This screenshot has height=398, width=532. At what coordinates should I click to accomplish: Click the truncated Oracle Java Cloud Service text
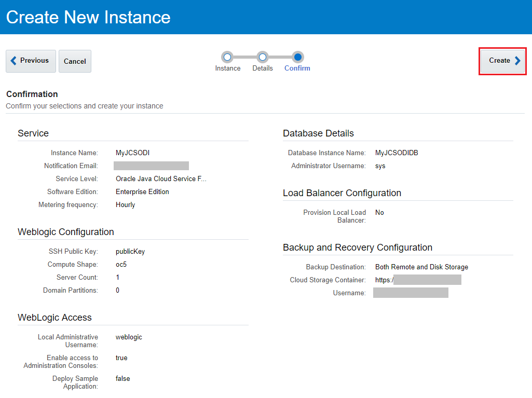tap(161, 179)
